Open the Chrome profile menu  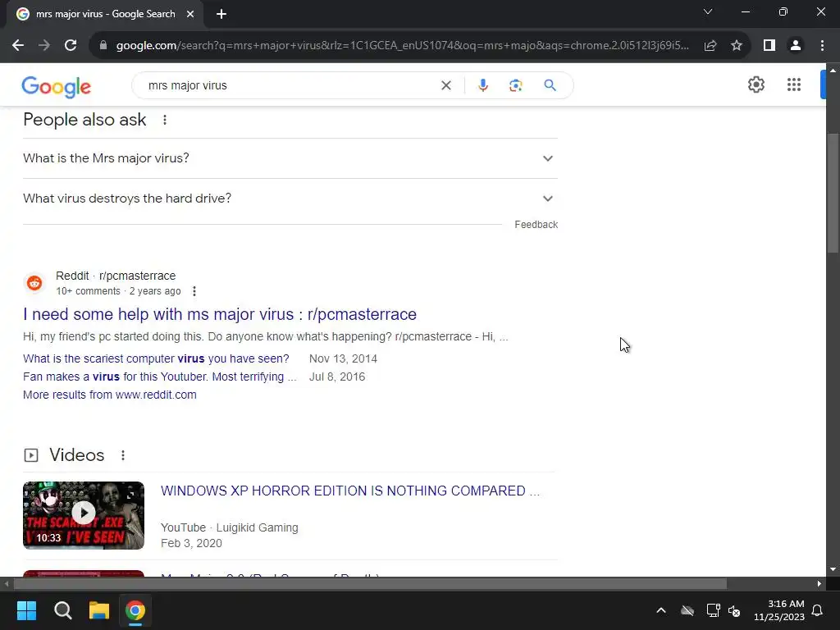coord(796,46)
